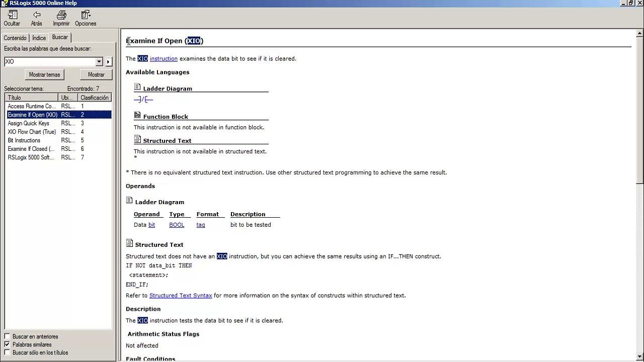
Task: Select the Buscar tab
Action: [x=60, y=37]
